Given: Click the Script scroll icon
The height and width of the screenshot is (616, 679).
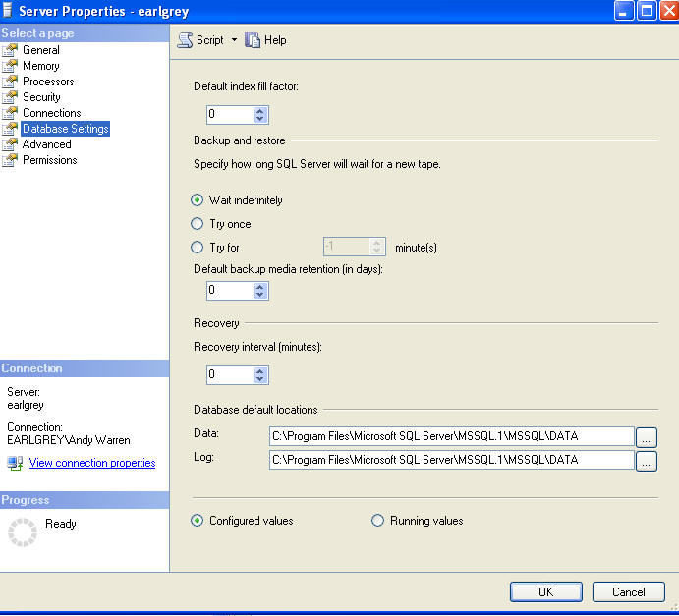Looking at the screenshot, I should [x=185, y=40].
